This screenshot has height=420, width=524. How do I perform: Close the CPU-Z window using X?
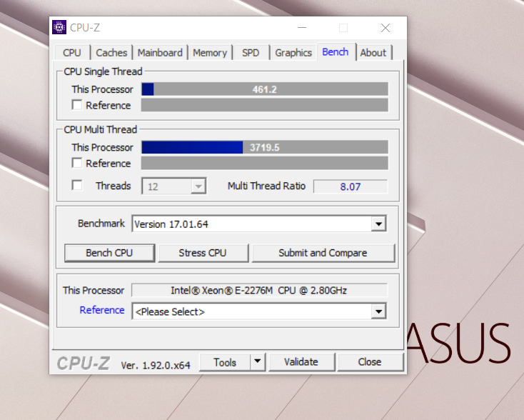386,28
